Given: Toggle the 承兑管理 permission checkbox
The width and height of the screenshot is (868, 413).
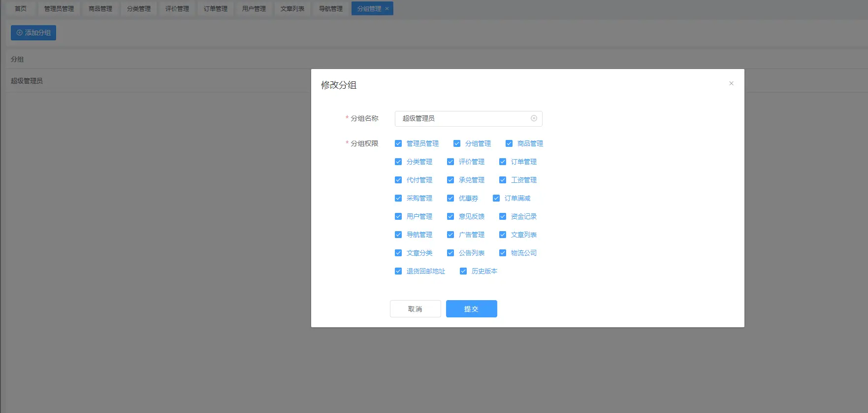Looking at the screenshot, I should coord(450,180).
